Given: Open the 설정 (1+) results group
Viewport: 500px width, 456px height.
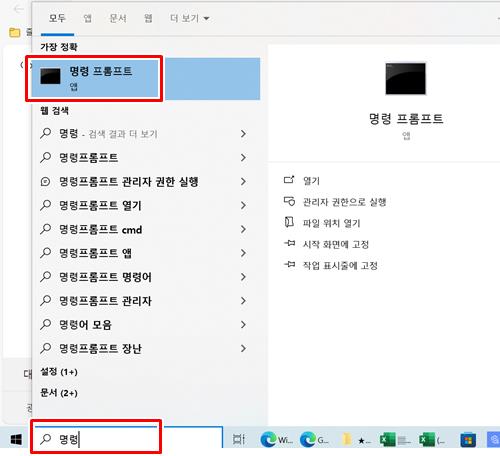Looking at the screenshot, I should [x=59, y=372].
